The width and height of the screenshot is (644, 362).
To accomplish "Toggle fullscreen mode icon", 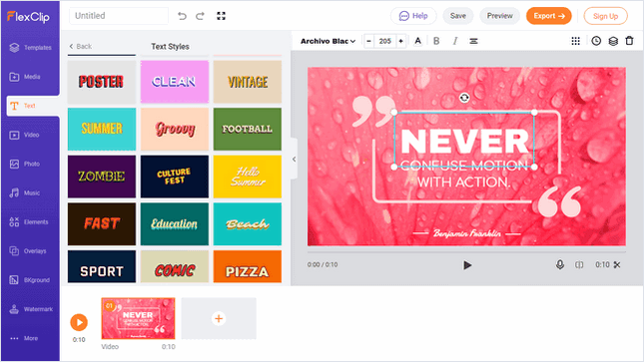I will (x=221, y=16).
